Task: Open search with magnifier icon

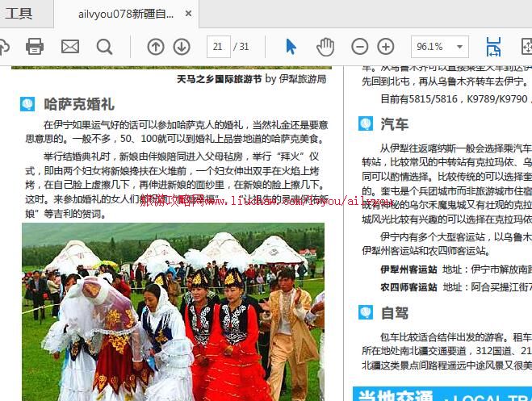Action: pyautogui.click(x=105, y=47)
